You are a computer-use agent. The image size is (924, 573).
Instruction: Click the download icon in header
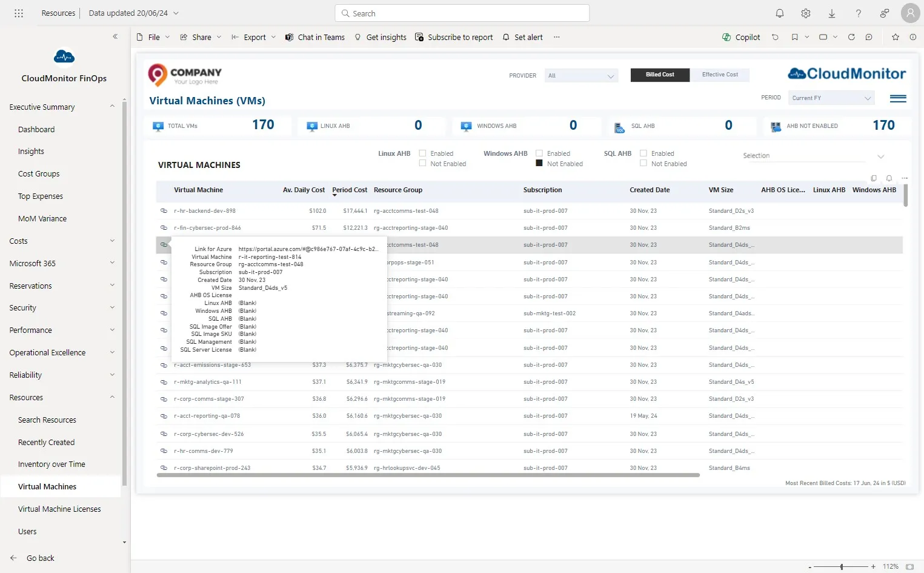[832, 13]
